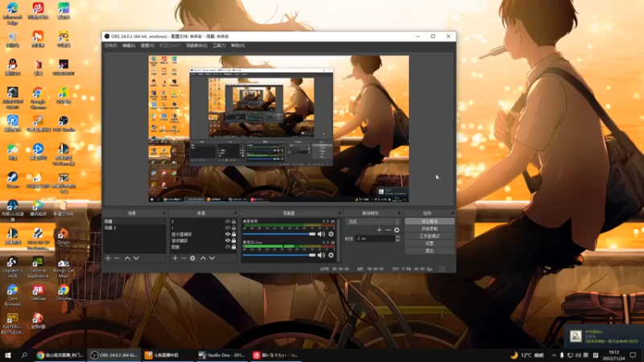Select scene "场景 2" in Scenes list
The image size is (644, 362).
tap(134, 228)
